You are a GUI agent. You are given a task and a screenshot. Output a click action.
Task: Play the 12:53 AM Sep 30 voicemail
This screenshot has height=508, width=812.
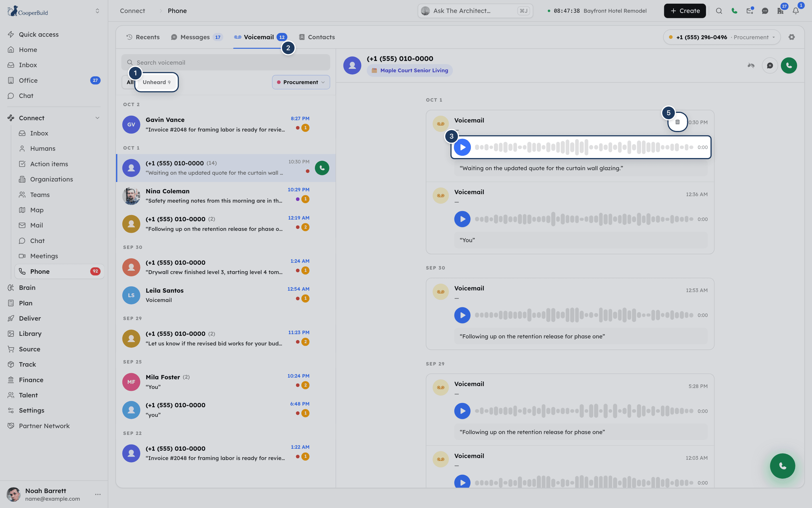point(462,315)
